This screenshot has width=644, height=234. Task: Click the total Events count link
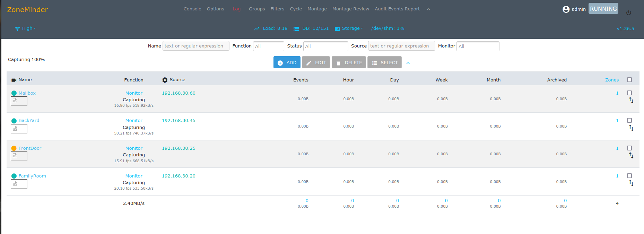(x=307, y=201)
